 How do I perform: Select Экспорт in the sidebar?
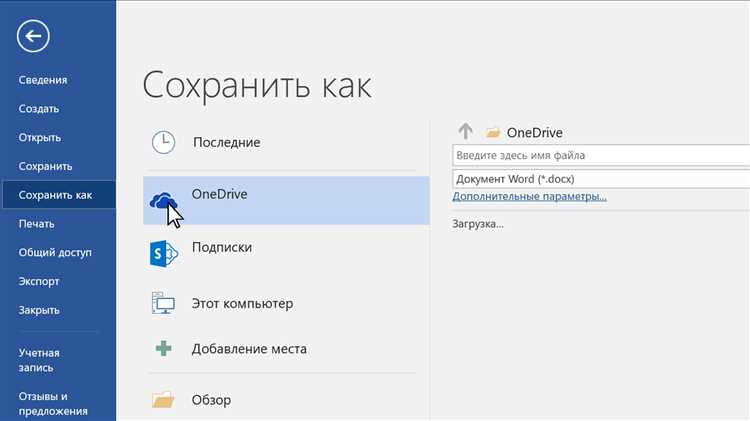[x=39, y=281]
